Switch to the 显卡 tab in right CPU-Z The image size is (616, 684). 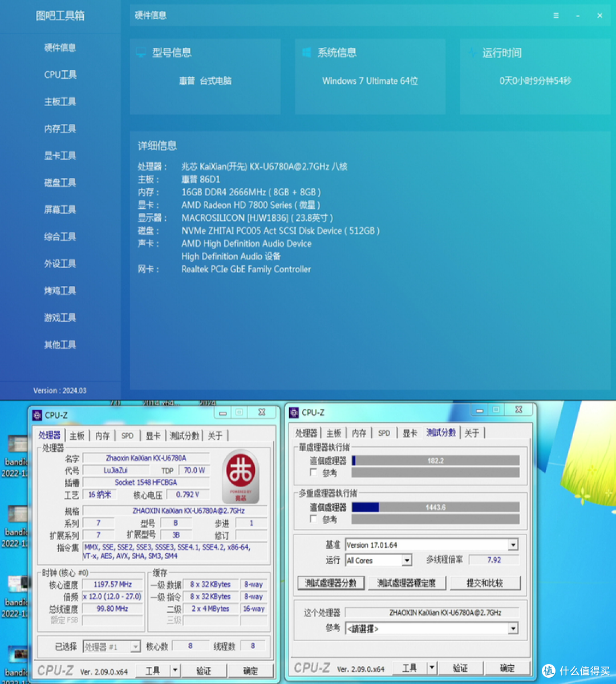pos(409,432)
